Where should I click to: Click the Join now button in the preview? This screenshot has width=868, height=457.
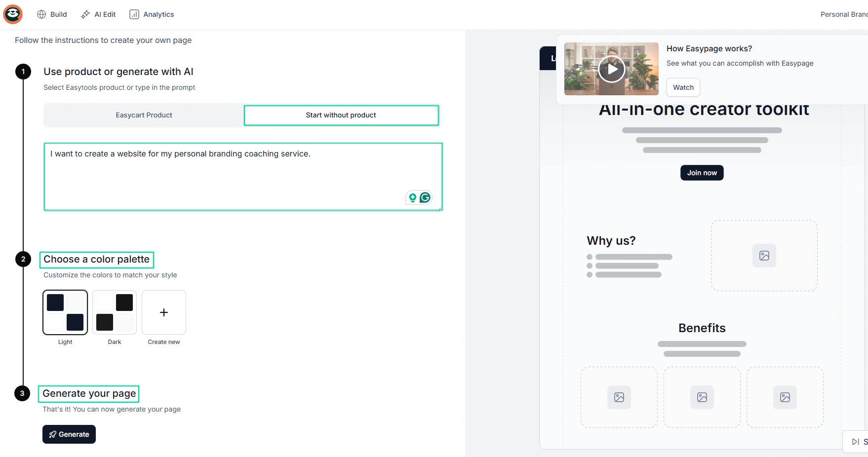702,173
